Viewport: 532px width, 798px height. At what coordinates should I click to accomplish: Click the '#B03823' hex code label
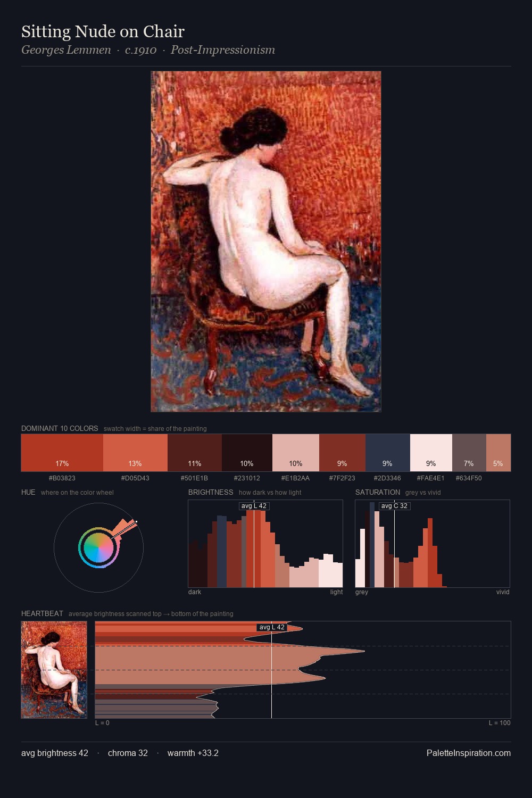(x=62, y=478)
